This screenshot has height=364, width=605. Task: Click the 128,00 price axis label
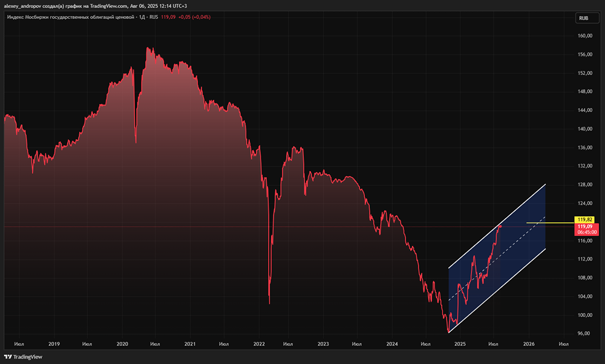585,184
